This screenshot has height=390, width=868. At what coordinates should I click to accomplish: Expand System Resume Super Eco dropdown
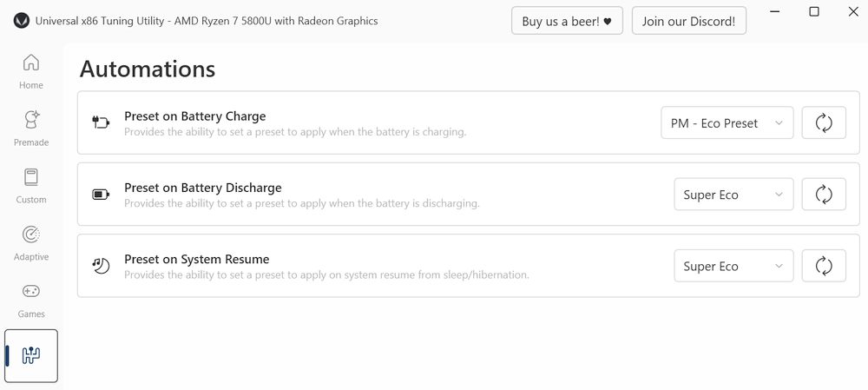click(733, 265)
